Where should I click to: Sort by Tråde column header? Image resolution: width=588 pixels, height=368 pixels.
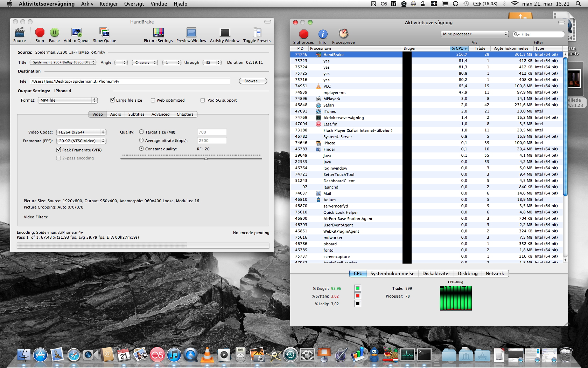479,48
